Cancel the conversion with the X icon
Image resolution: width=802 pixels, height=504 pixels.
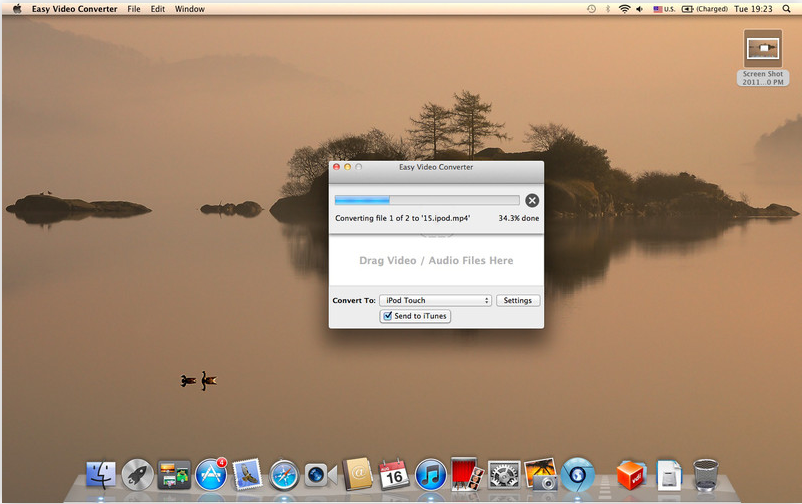(x=532, y=201)
